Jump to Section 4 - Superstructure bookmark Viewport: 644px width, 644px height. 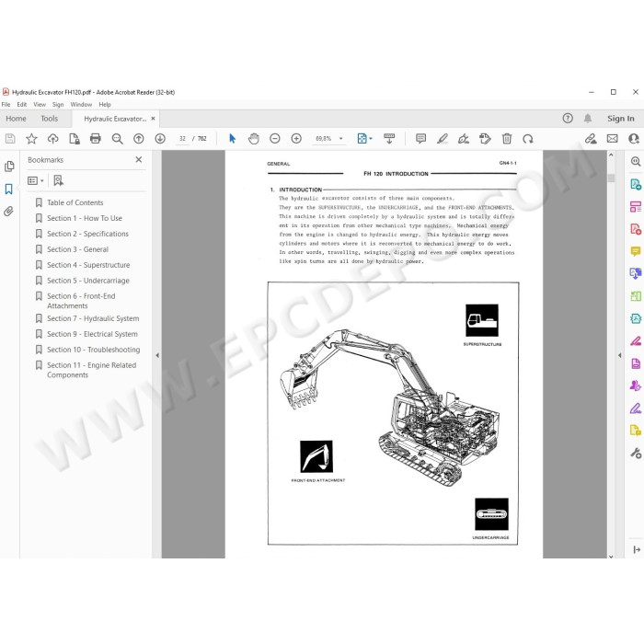88,265
